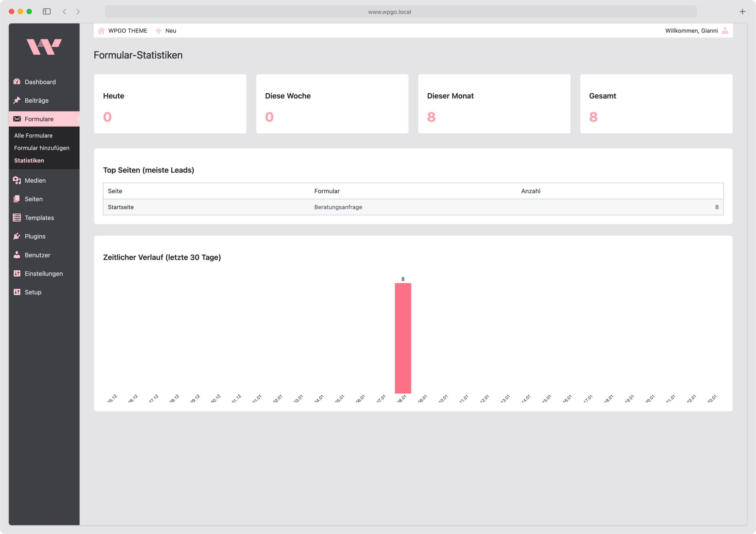Select the Statistiken submenu item

(x=29, y=160)
